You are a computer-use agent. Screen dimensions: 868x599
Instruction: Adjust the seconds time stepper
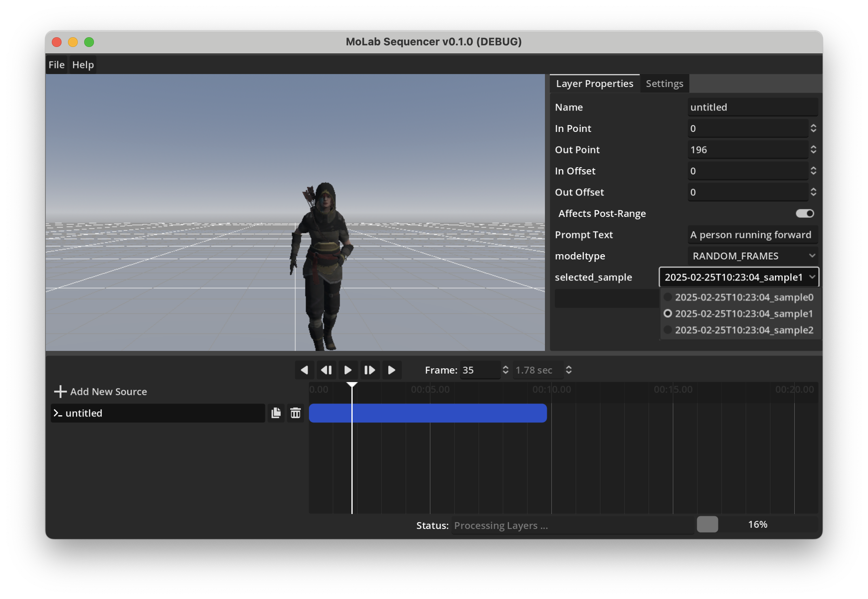pos(568,370)
